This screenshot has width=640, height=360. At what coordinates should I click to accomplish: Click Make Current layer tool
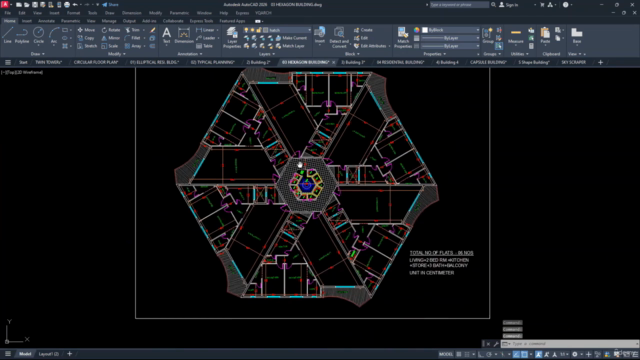point(291,38)
